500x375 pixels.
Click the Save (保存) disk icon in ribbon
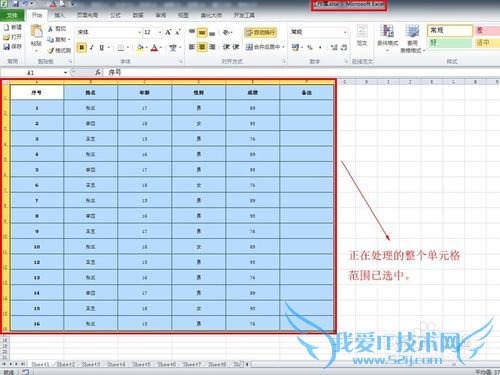tap(7, 47)
